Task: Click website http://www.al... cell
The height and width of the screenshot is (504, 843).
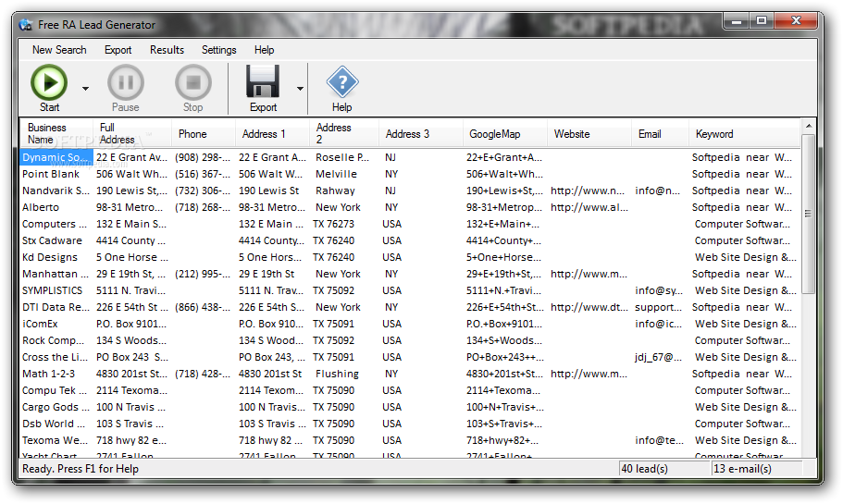Action: pos(589,207)
